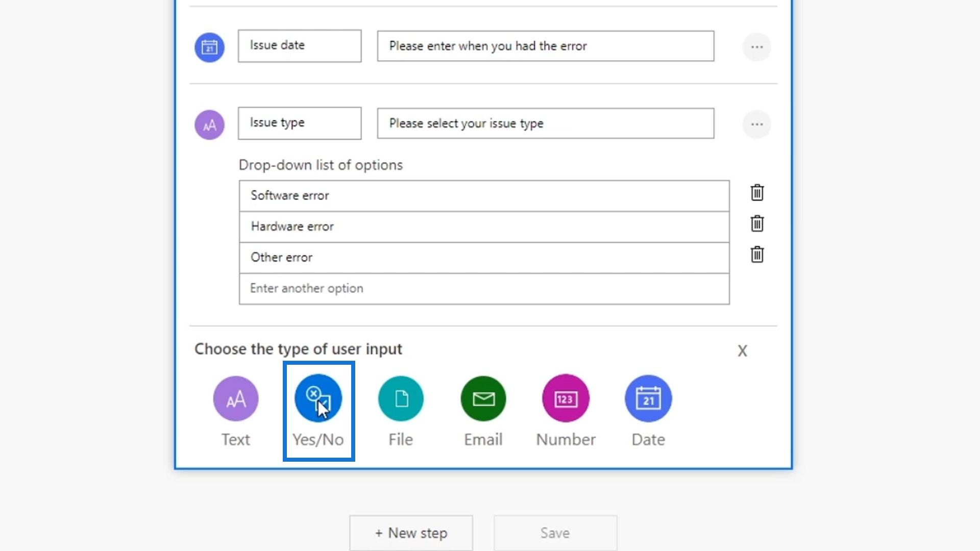Click the New step button
This screenshot has width=980, height=551.
click(411, 533)
